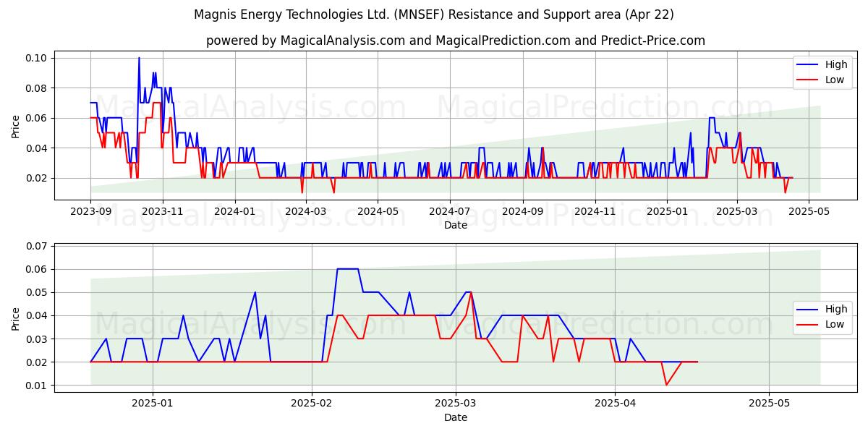
Task: Click the 2024-03 date tick label
Action: [x=305, y=212]
